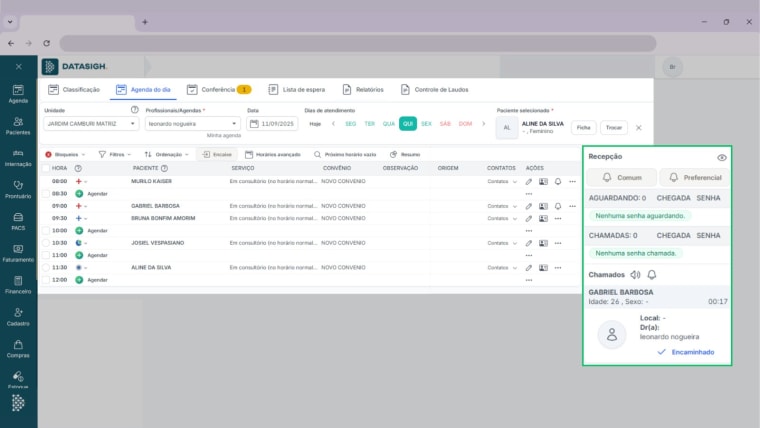Click the Encaixe button

217,155
